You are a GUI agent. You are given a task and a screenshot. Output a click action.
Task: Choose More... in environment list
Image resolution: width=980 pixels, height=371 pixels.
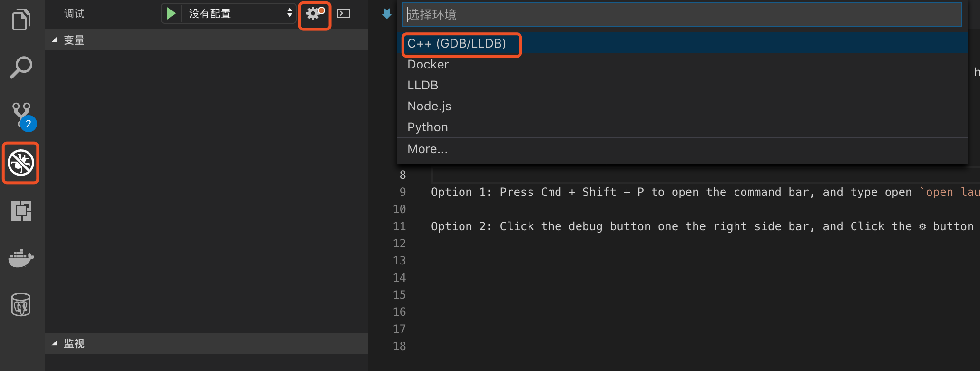(682, 149)
